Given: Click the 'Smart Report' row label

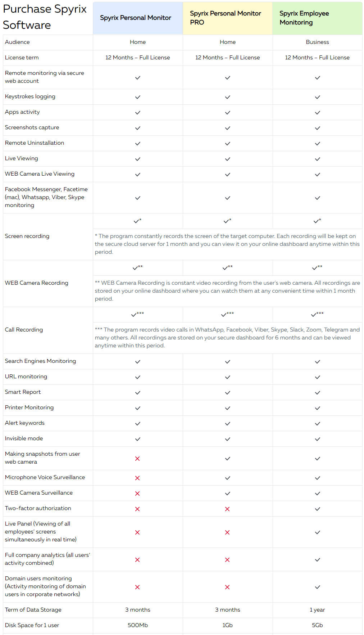Looking at the screenshot, I should point(23,392).
